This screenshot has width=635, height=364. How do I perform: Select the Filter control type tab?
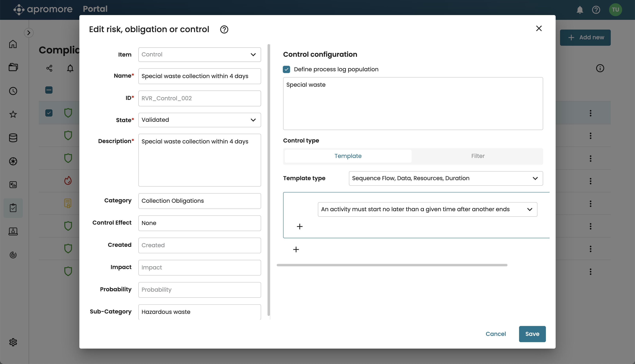(x=478, y=156)
